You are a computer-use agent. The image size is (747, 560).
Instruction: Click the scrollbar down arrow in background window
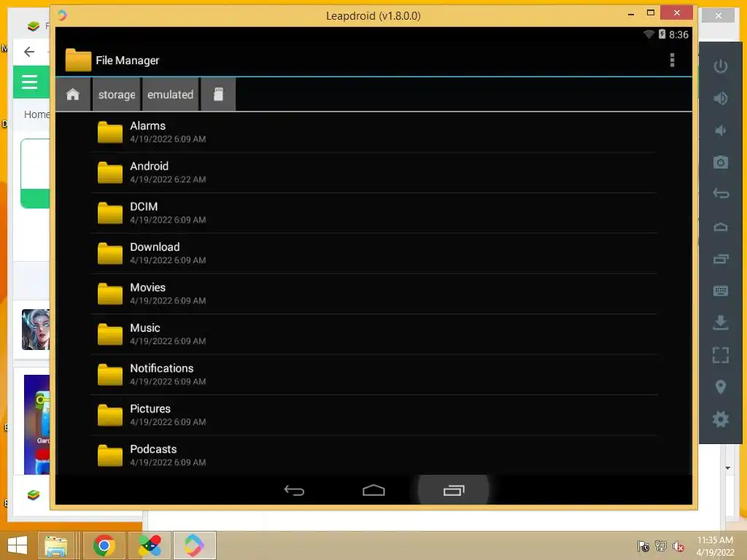click(727, 467)
